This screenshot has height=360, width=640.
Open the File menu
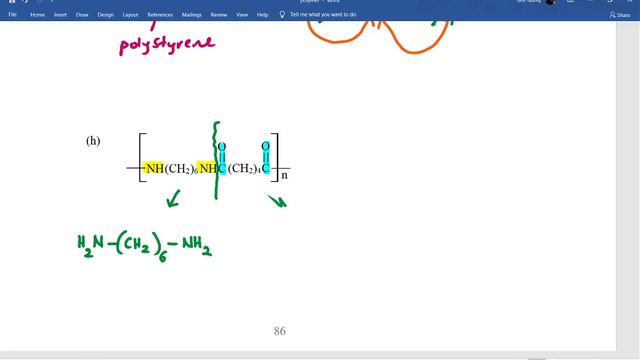[x=12, y=15]
